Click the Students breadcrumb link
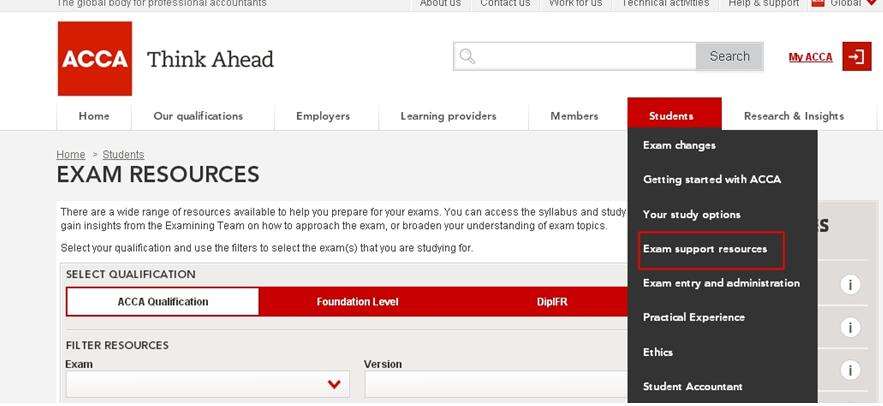883x406 pixels. (123, 155)
